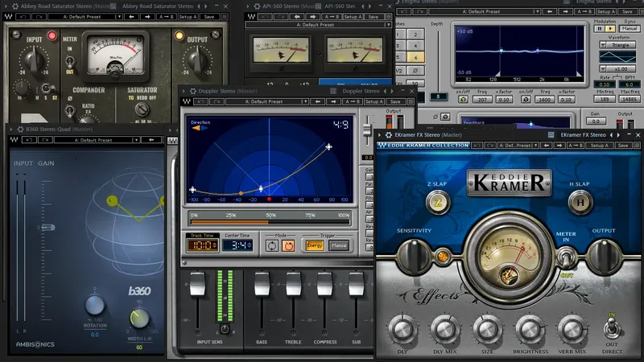Viewport: 644px width, 362px height.
Task: Click undo in the Enigma toolbar
Action: tap(404, 11)
